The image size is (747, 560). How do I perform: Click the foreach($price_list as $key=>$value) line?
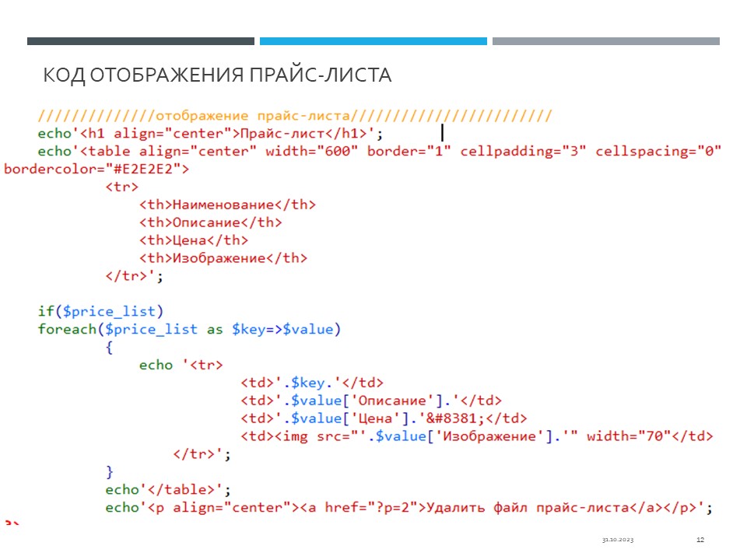[189, 329]
